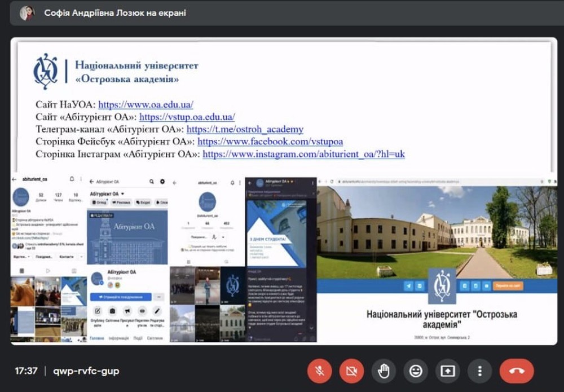Image resolution: width=564 pixels, height=392 pixels.
Task: Open the Telegram link t.me/ostroh_academy
Action: tap(245, 129)
